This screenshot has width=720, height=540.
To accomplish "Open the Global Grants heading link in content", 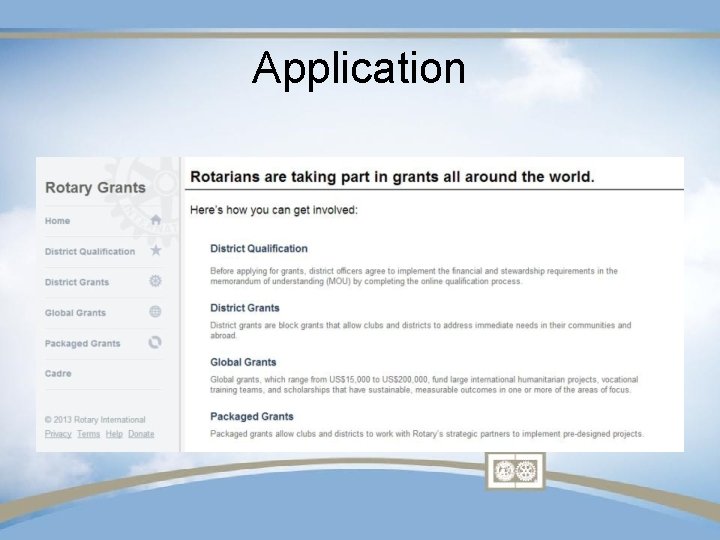I will pyautogui.click(x=243, y=362).
